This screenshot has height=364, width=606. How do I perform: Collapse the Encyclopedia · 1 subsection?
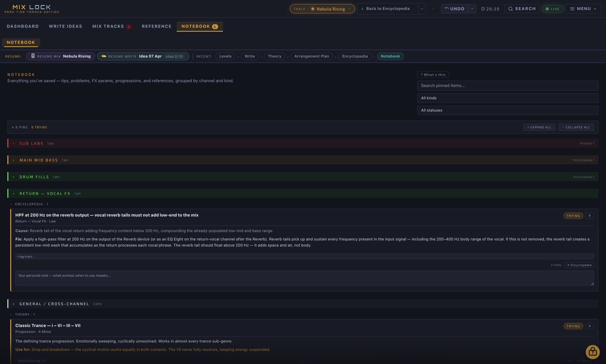coord(30,204)
